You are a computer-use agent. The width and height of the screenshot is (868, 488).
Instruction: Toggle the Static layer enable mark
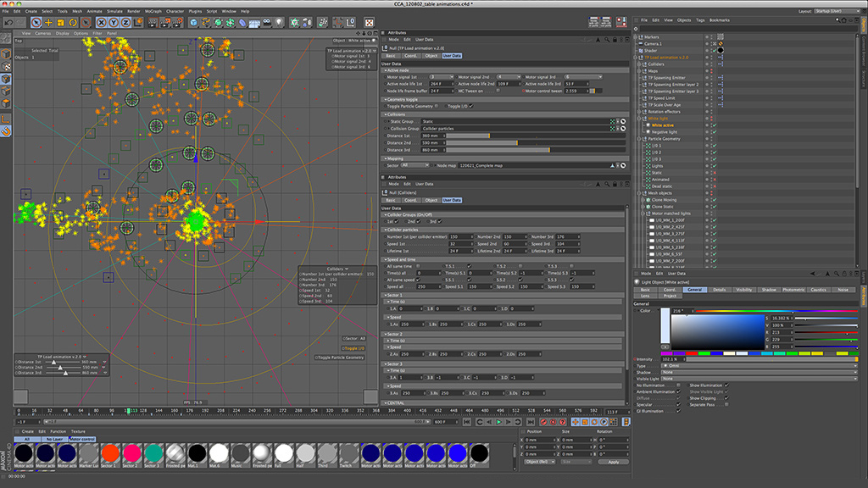[715, 172]
